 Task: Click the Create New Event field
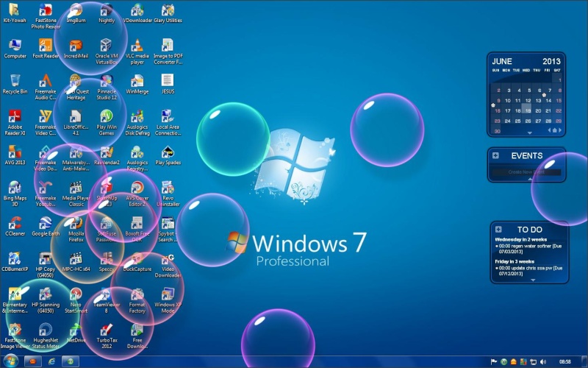click(x=526, y=172)
